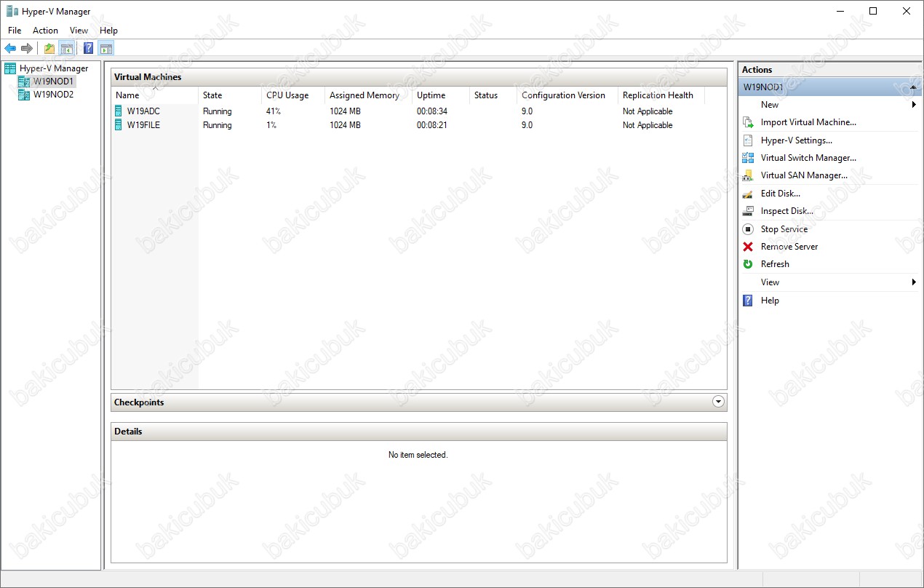
Task: Click Inspect Disk... action
Action: (x=787, y=211)
